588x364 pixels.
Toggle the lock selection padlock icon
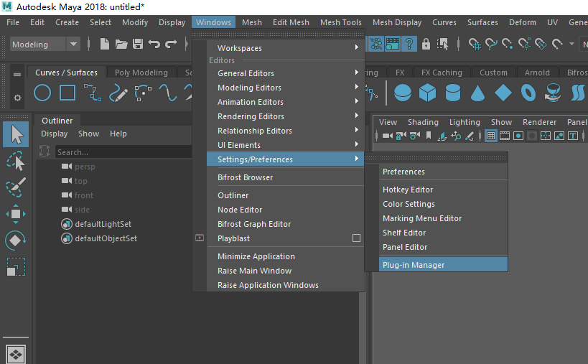426,44
